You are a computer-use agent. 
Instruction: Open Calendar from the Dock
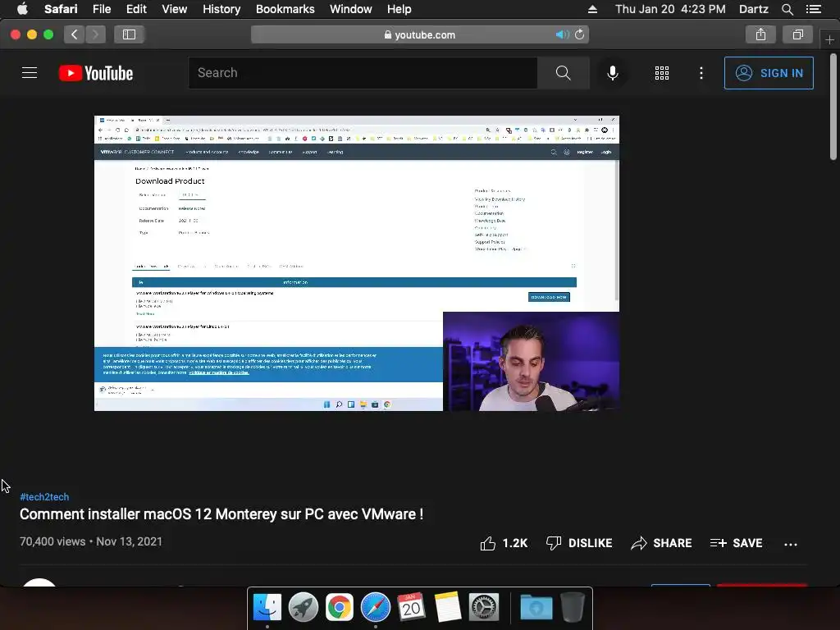412,608
